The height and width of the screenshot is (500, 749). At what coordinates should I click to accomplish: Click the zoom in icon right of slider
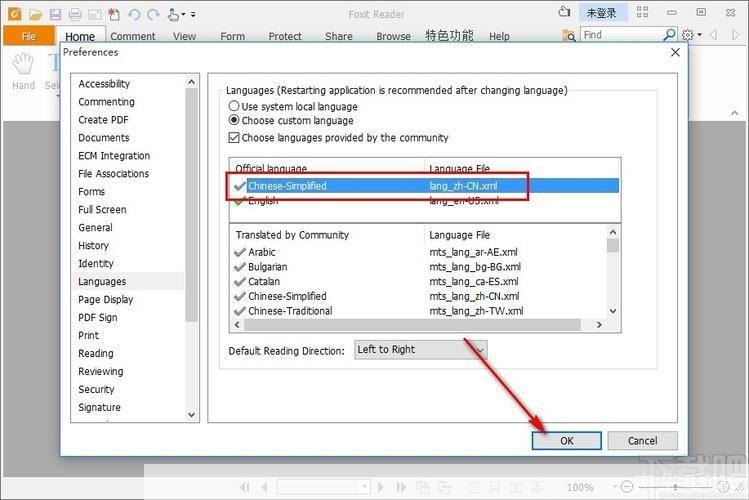[724, 487]
